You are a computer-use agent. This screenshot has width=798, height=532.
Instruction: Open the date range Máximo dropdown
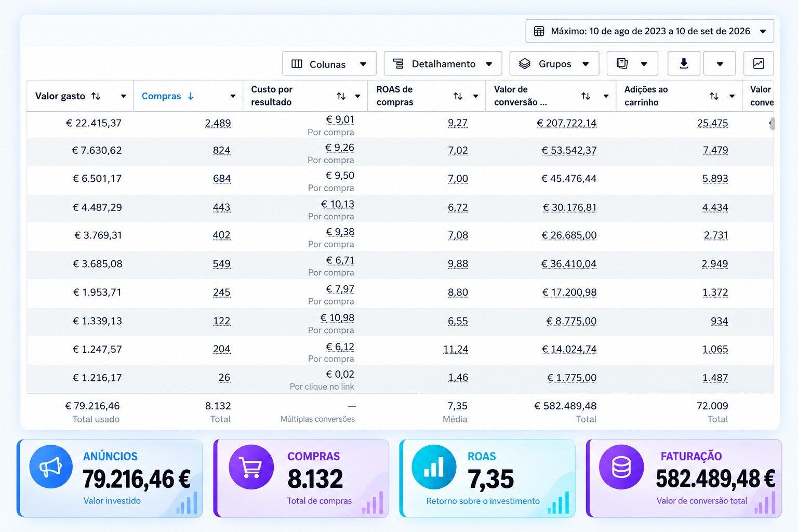tap(649, 31)
